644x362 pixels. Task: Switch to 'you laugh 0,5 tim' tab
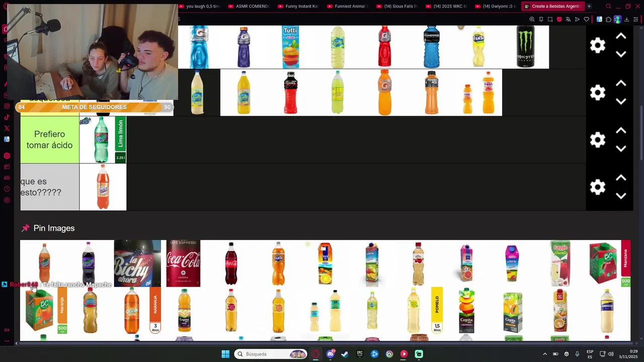click(x=199, y=7)
